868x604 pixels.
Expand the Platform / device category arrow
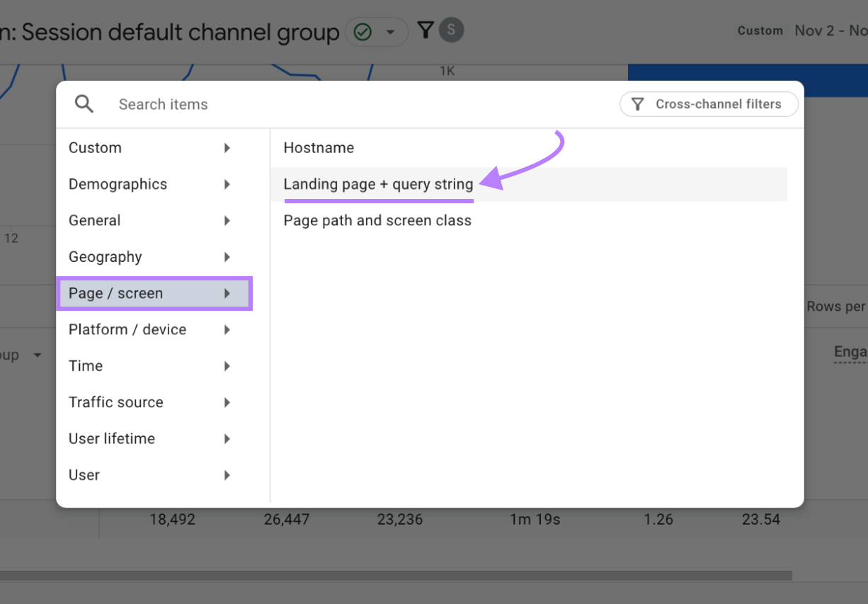click(227, 329)
